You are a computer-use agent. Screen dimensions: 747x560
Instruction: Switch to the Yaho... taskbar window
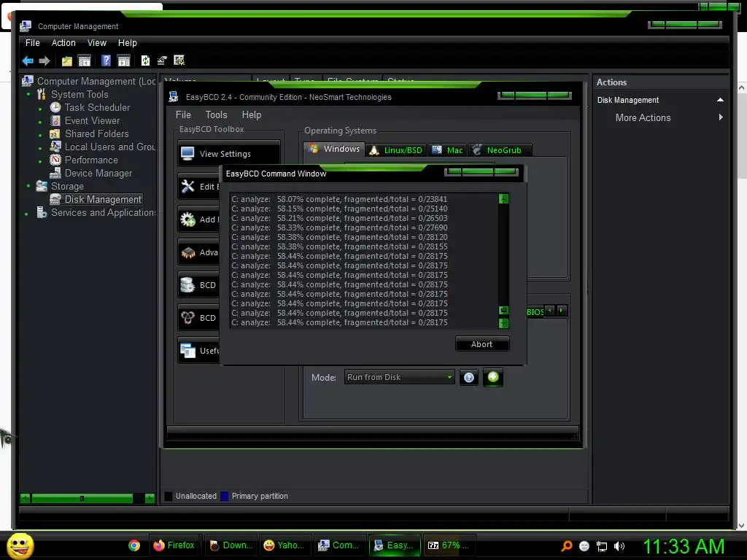tap(285, 545)
